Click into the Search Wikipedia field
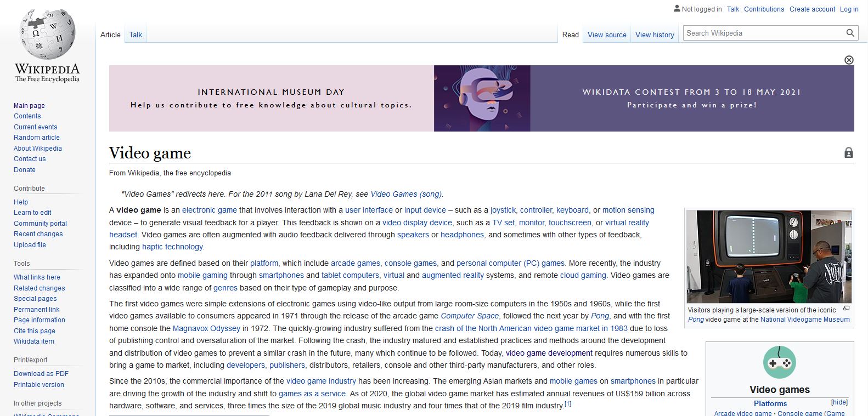The width and height of the screenshot is (868, 416). click(763, 33)
